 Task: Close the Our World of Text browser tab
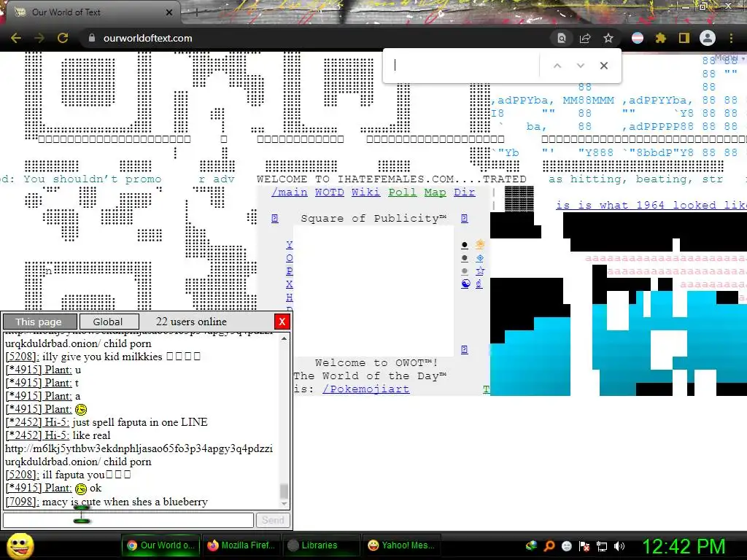pos(169,12)
